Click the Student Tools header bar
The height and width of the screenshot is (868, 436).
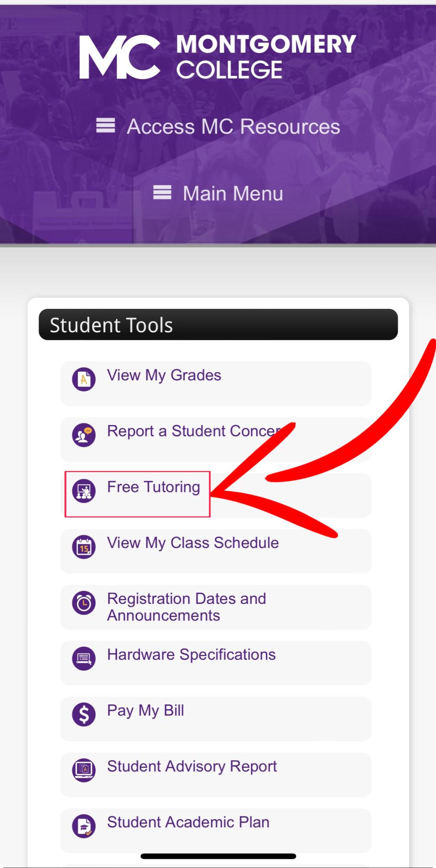(x=218, y=325)
